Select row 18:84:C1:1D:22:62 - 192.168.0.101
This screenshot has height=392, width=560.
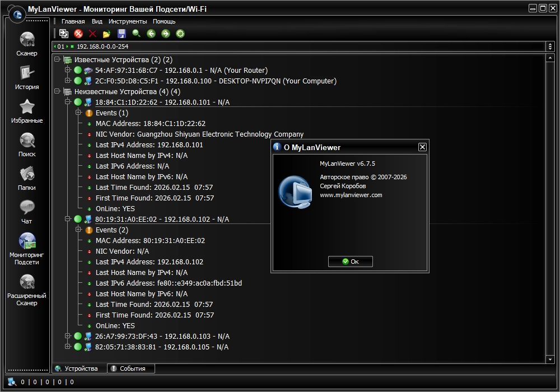pyautogui.click(x=162, y=102)
